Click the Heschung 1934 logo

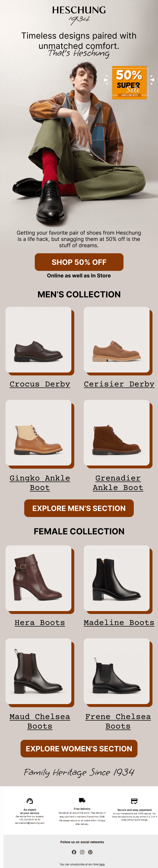79,15
